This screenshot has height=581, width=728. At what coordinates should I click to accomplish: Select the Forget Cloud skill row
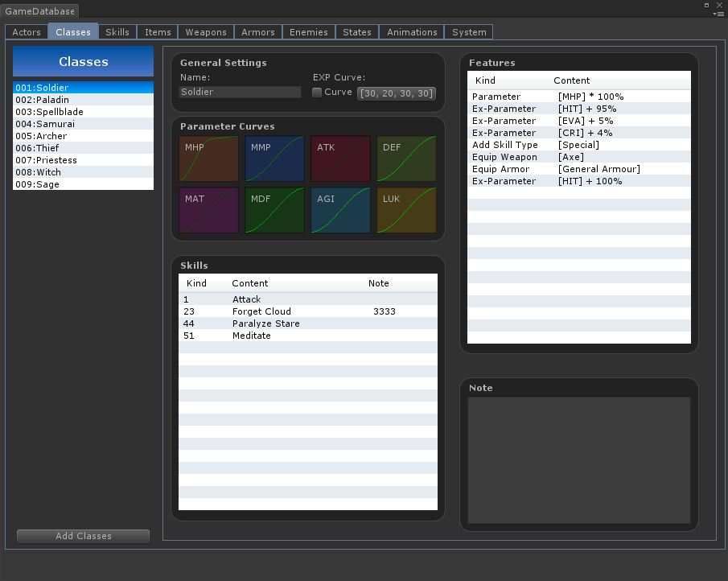tap(308, 311)
